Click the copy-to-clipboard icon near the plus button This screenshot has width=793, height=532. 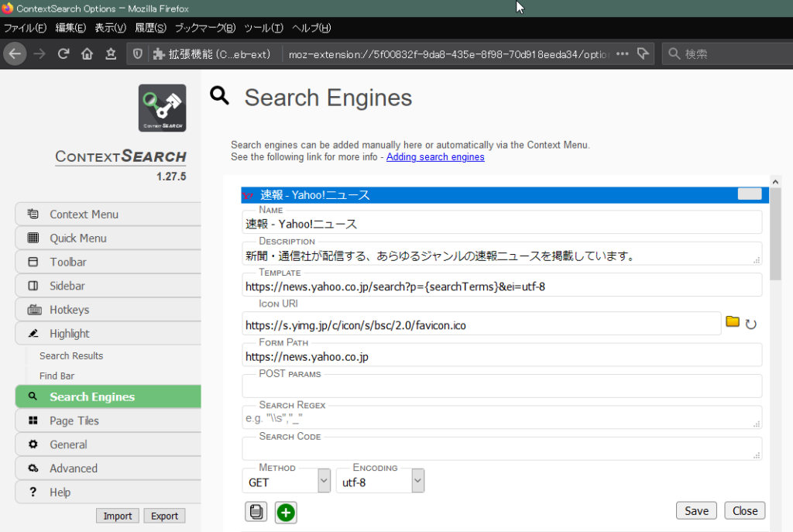pyautogui.click(x=256, y=511)
